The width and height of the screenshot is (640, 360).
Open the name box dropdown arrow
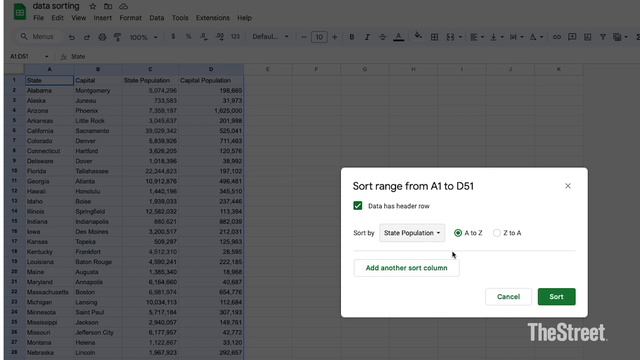click(46, 56)
